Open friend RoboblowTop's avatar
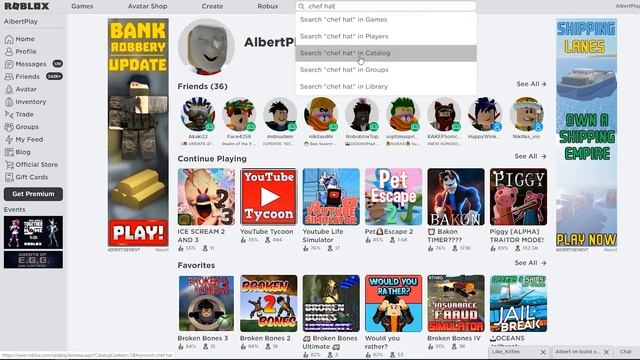640x360 pixels. [362, 114]
